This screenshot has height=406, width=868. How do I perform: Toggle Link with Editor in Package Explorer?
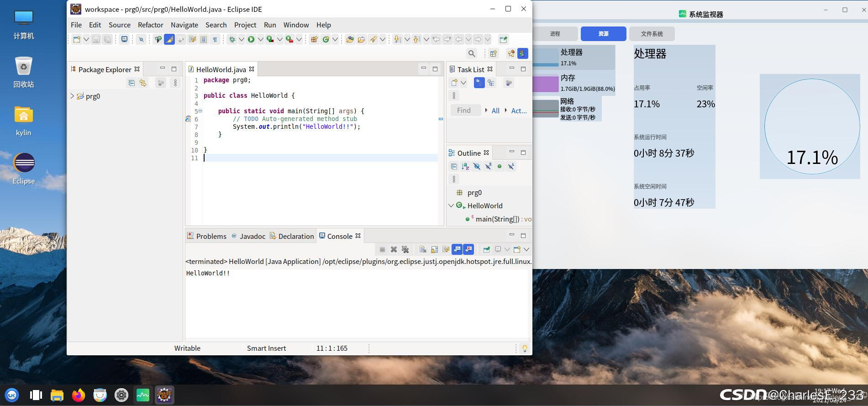click(143, 83)
